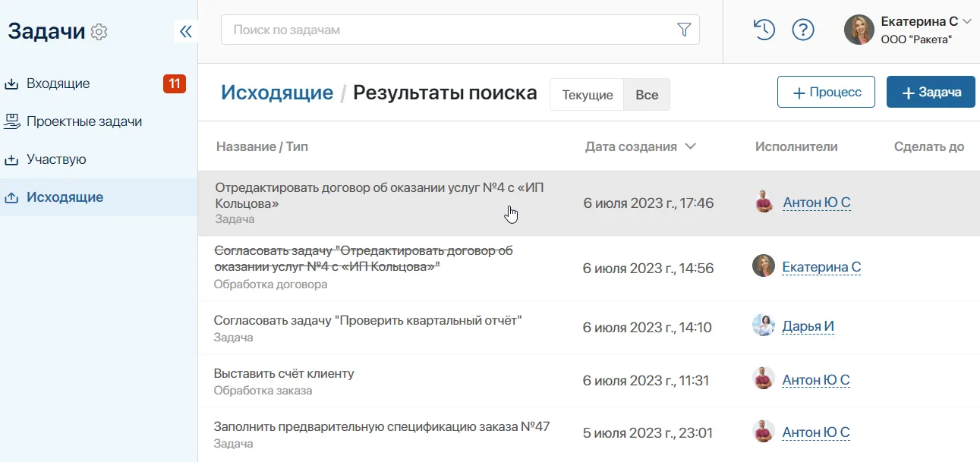Screen dimensions: 980x462
Task: Open the user menu chevron beside Екатерина С
Action: coord(967,22)
